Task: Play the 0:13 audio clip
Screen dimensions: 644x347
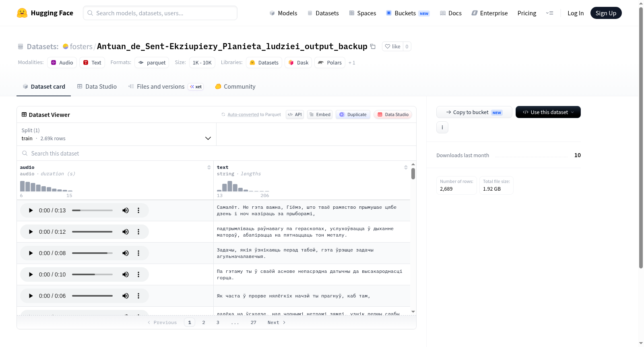Action: click(x=31, y=210)
